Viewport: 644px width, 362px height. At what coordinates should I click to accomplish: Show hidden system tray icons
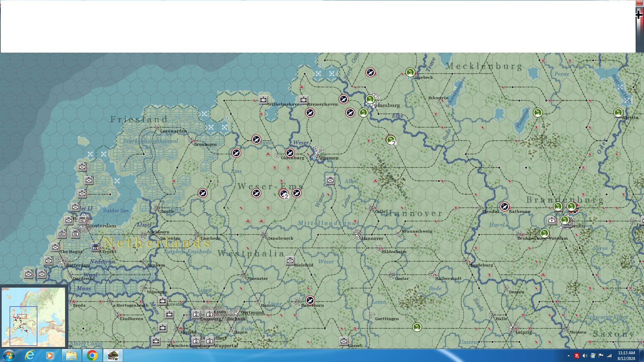click(569, 356)
